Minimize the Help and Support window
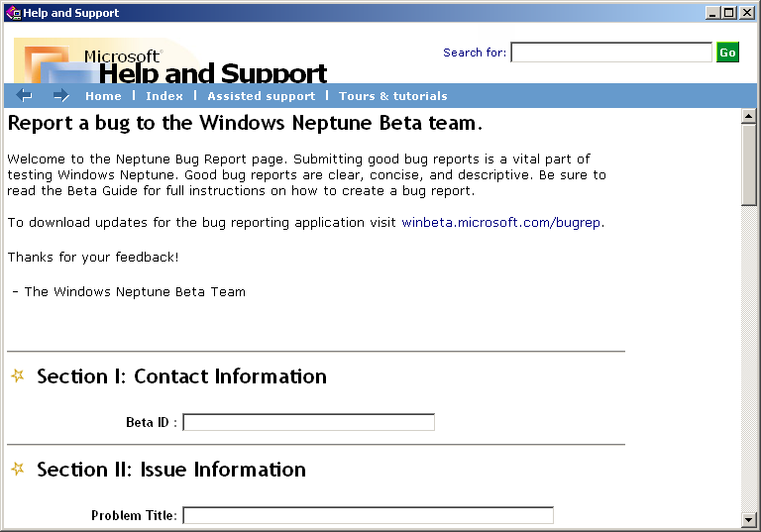The height and width of the screenshot is (532, 761). click(712, 13)
